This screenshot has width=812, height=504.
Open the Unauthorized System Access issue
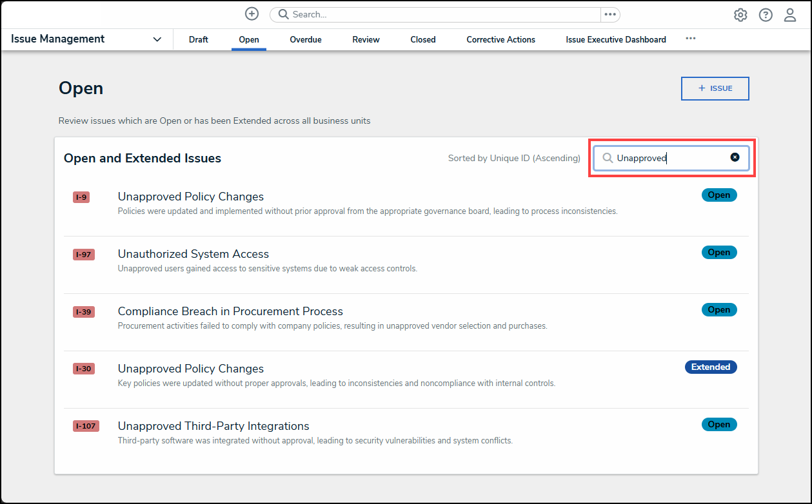[x=193, y=254]
